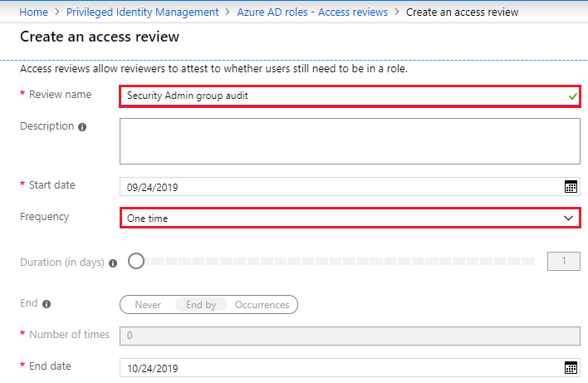
Task: Select the Occurrences end option
Action: (x=262, y=305)
